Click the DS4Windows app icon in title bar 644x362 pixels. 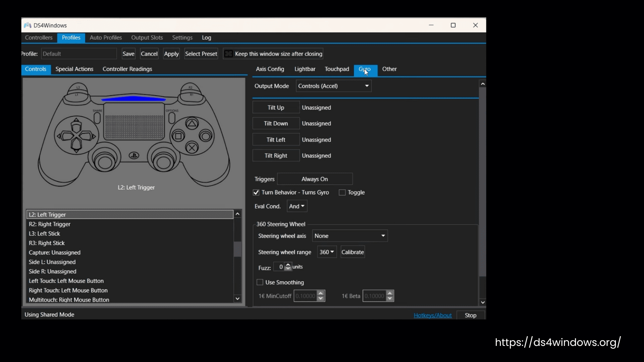click(x=28, y=25)
